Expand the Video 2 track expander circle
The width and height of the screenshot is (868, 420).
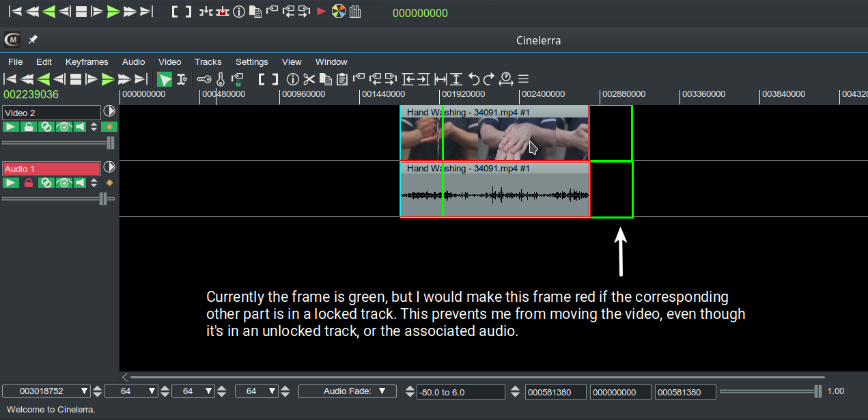[x=109, y=111]
